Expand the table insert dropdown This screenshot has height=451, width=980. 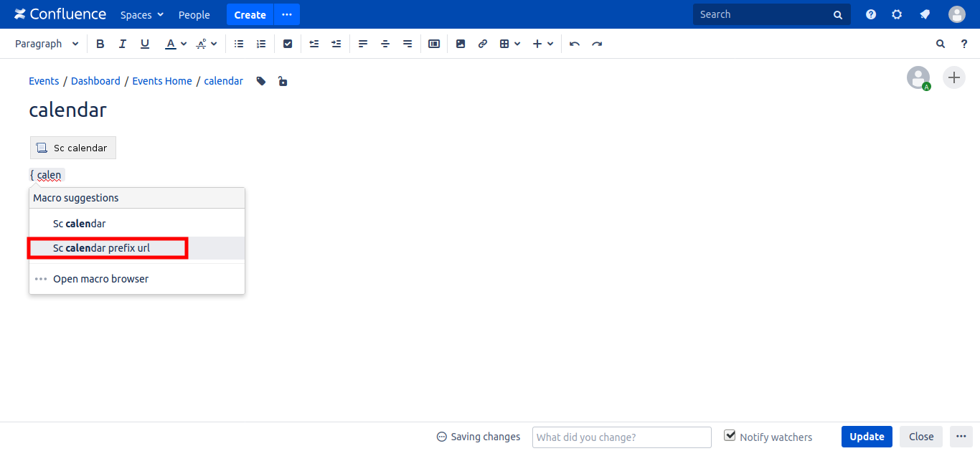coord(510,44)
